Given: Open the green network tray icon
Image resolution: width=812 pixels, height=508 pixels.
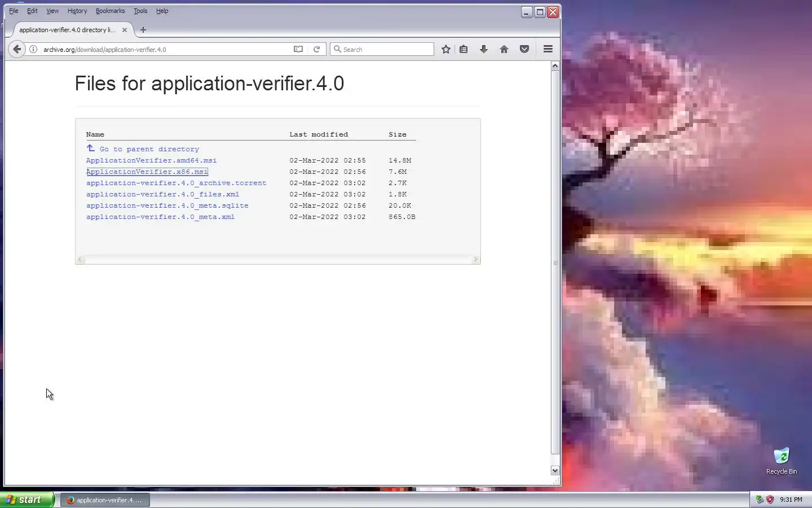Looking at the screenshot, I should [x=760, y=500].
